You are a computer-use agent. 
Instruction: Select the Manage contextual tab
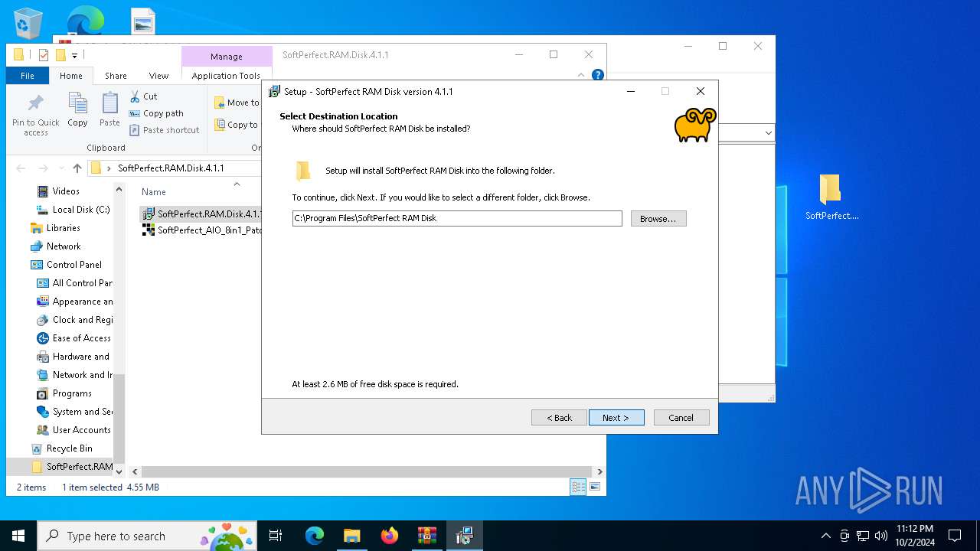(227, 57)
